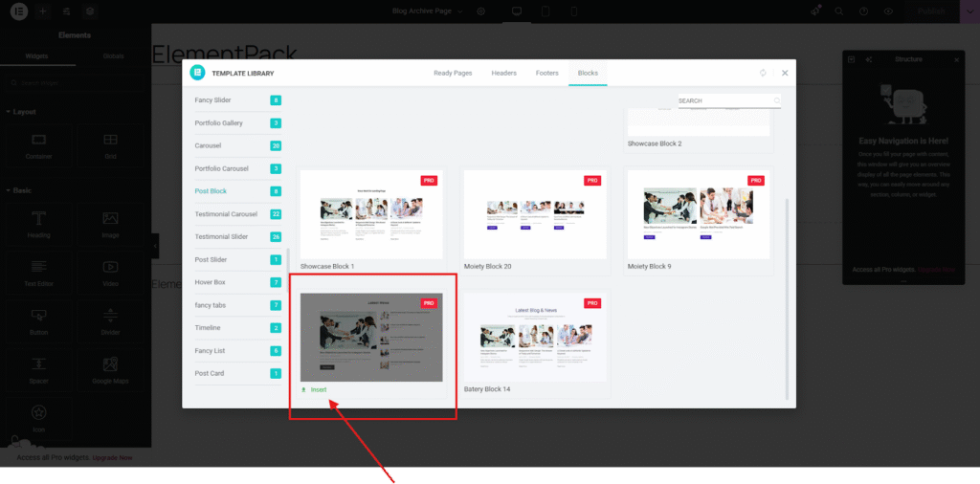
Task: Click Upgrade Now link in bottom bar
Action: [113, 458]
